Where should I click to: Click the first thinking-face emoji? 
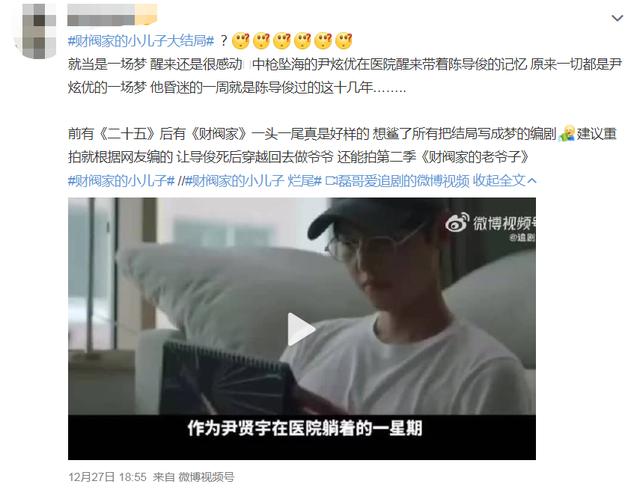point(241,41)
